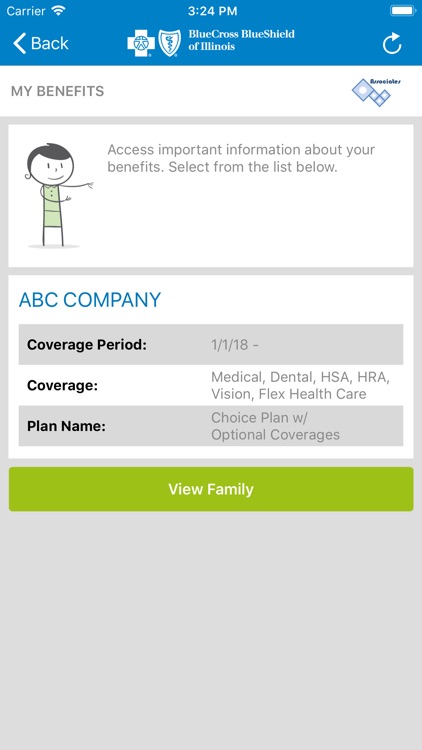Click the Associates diamond logo
This screenshot has width=422, height=750.
point(376,91)
